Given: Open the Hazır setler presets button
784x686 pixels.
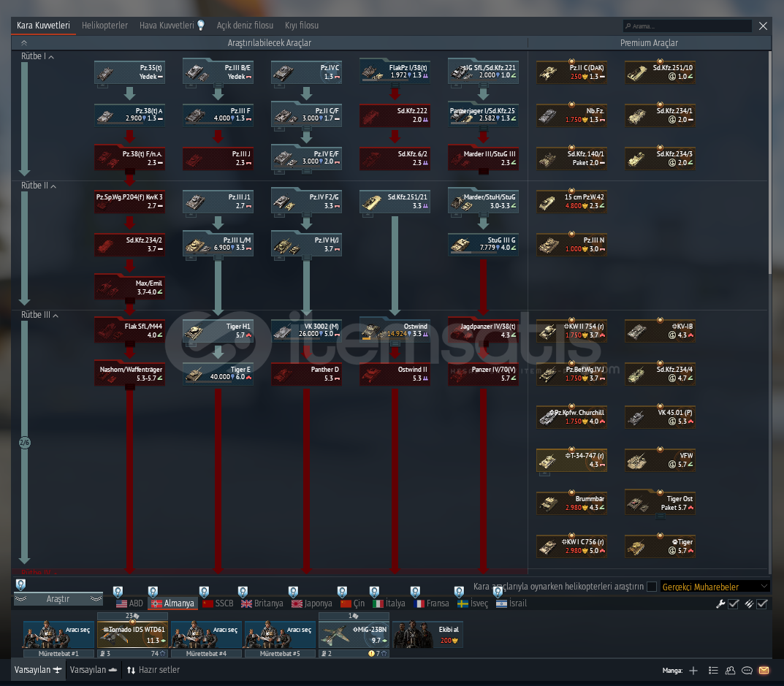Looking at the screenshot, I should point(153,670).
